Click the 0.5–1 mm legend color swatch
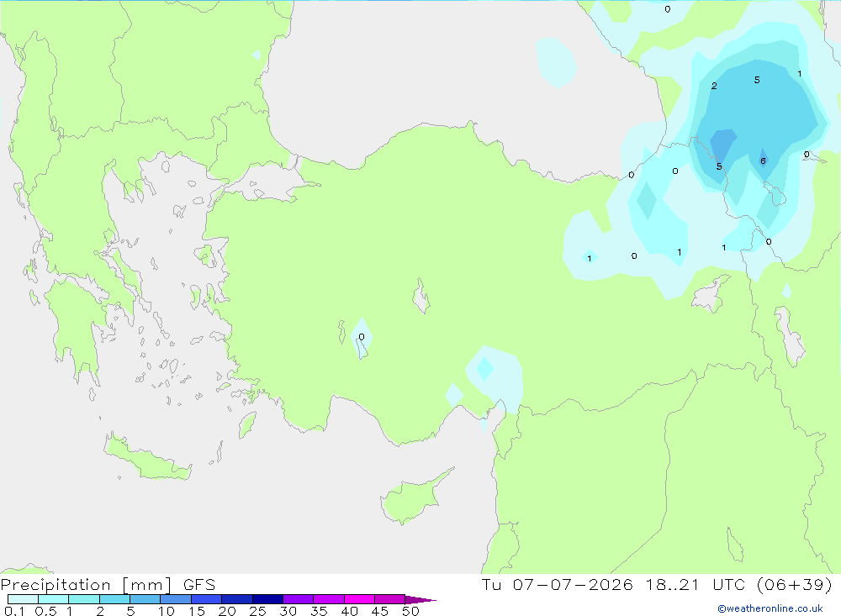The image size is (841, 616). (x=53, y=599)
